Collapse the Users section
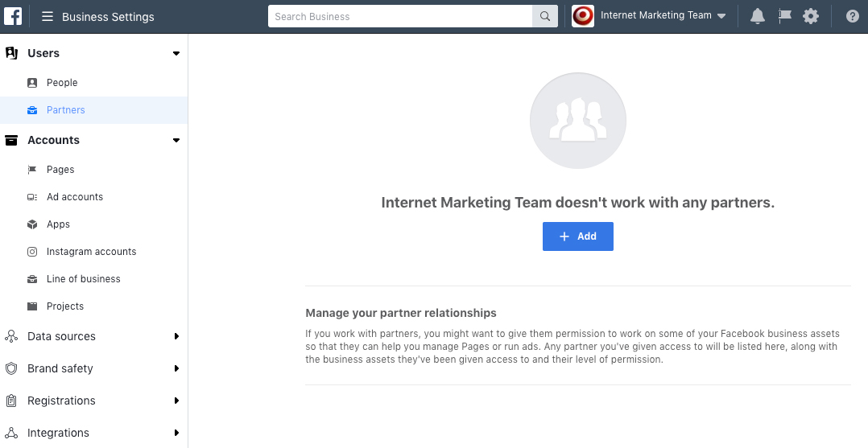The width and height of the screenshot is (868, 448). [176, 54]
